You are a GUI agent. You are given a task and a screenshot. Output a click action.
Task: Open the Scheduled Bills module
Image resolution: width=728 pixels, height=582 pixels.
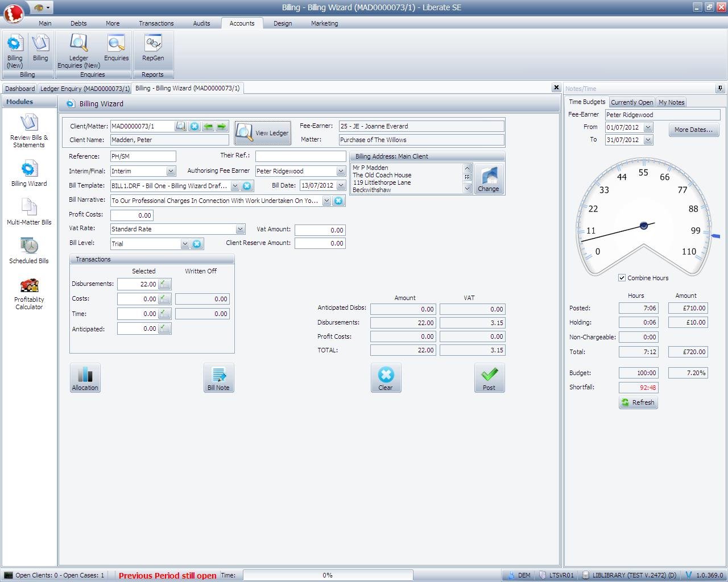point(29,251)
